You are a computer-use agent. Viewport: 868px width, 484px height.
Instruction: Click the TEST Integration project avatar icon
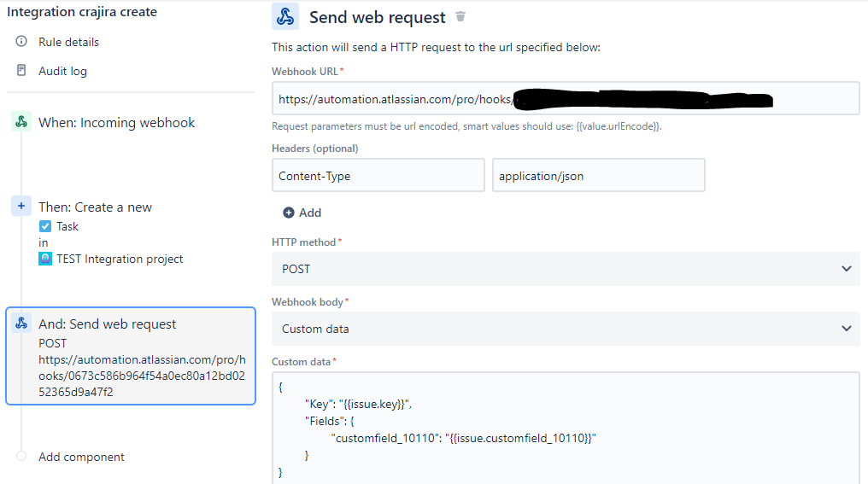click(44, 259)
